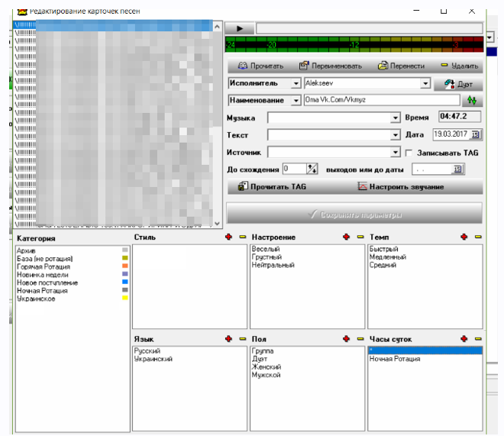Open the Дата calendar picker

[476, 134]
